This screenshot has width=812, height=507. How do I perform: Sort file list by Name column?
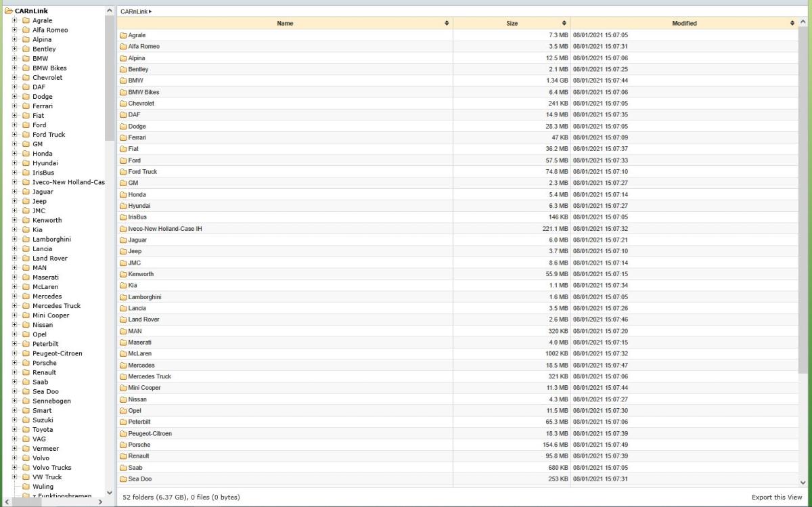click(x=285, y=23)
